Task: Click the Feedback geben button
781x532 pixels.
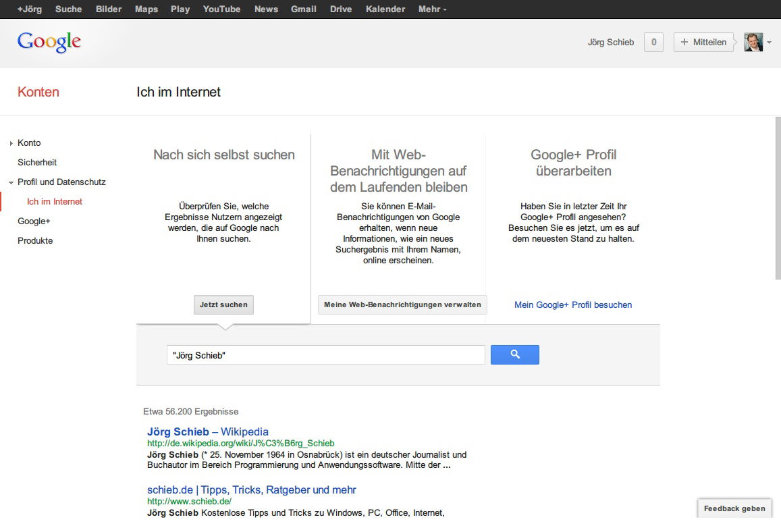Action: point(734,508)
